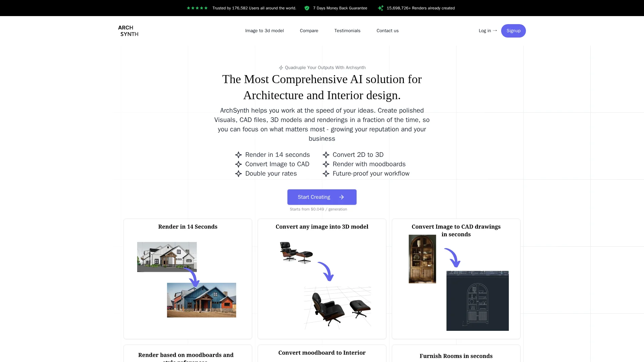This screenshot has height=362, width=644.
Task: Click the Log in link
Action: point(488,31)
